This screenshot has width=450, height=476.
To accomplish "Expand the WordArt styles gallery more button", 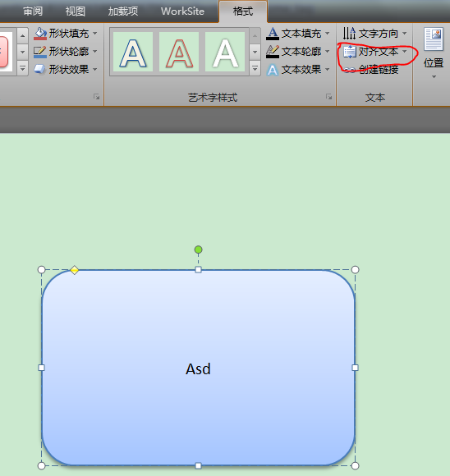I will click(255, 69).
